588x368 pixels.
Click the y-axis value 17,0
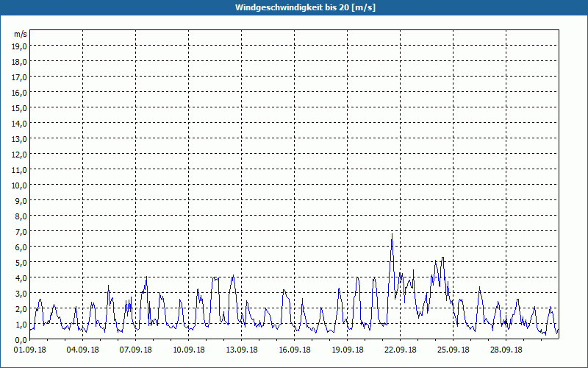point(20,77)
